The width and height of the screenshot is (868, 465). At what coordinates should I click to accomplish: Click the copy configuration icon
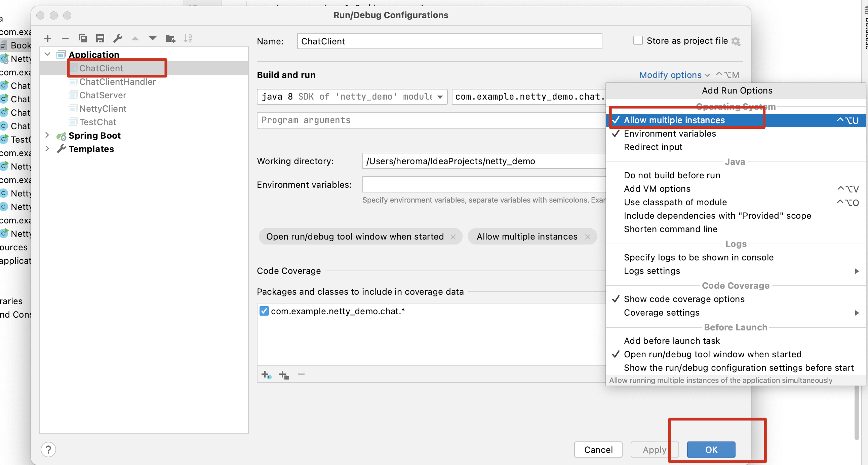[x=83, y=38]
